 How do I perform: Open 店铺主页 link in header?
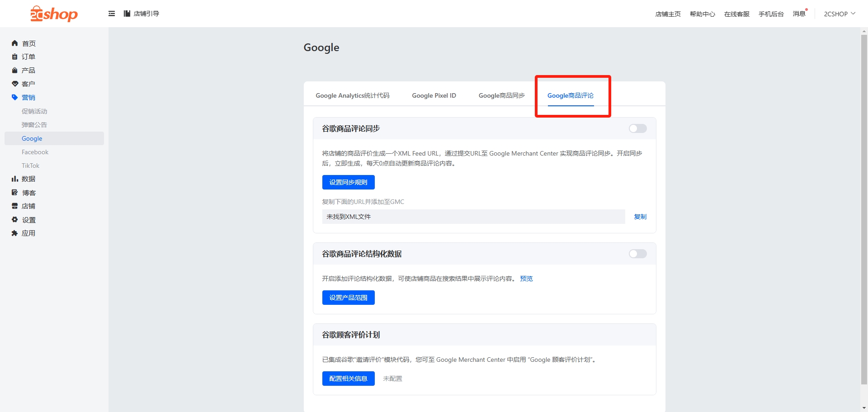point(668,14)
